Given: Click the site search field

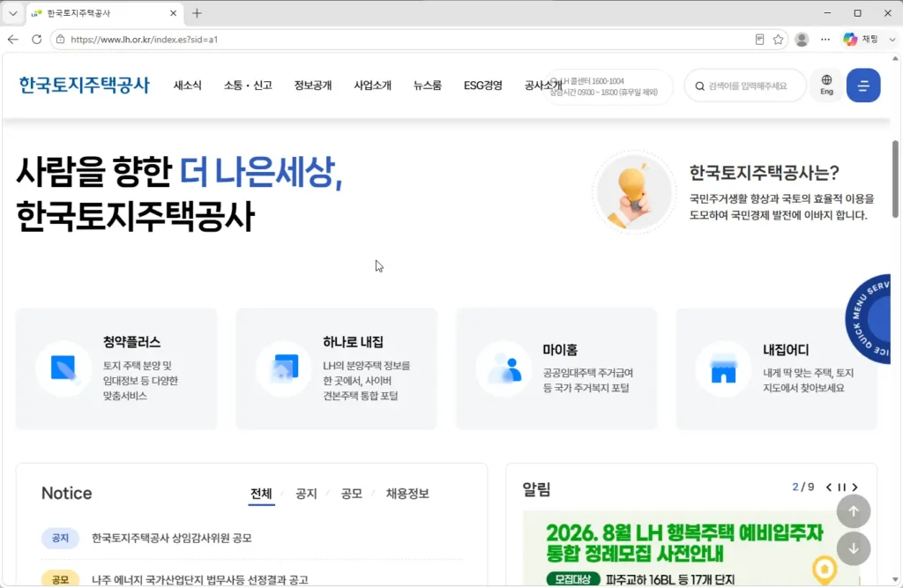Looking at the screenshot, I should pyautogui.click(x=747, y=86).
